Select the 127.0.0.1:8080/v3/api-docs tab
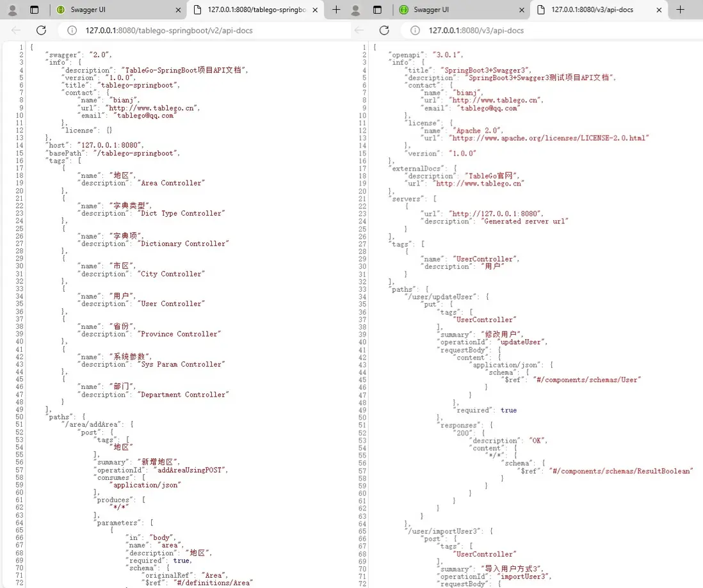The image size is (703, 588). coord(599,10)
